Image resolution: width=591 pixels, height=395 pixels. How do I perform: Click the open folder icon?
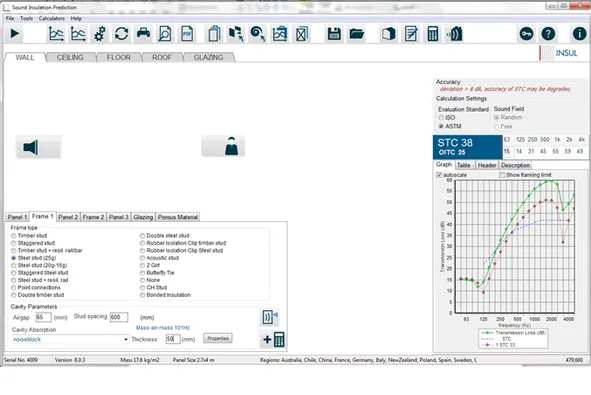[x=356, y=34]
